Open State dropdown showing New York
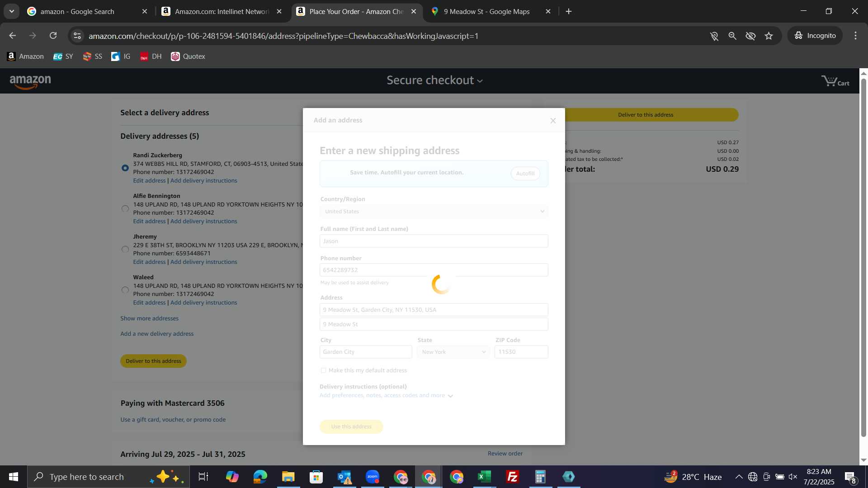Screen dimensions: 868x488 coord(453,352)
